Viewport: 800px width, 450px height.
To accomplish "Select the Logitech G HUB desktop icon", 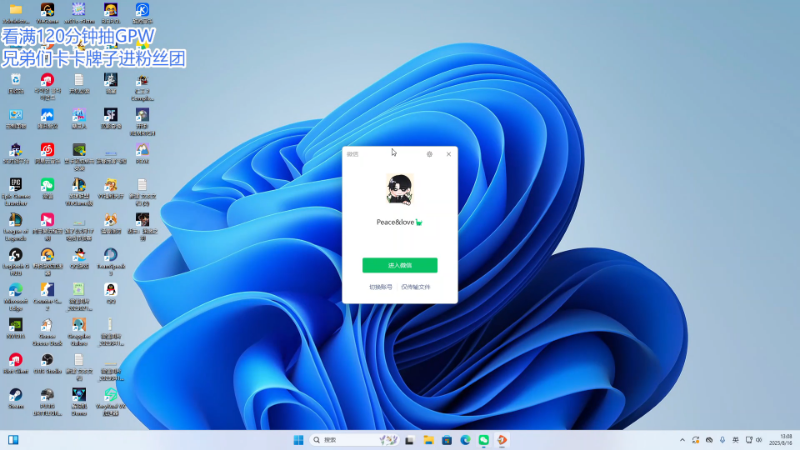I will coord(16,262).
